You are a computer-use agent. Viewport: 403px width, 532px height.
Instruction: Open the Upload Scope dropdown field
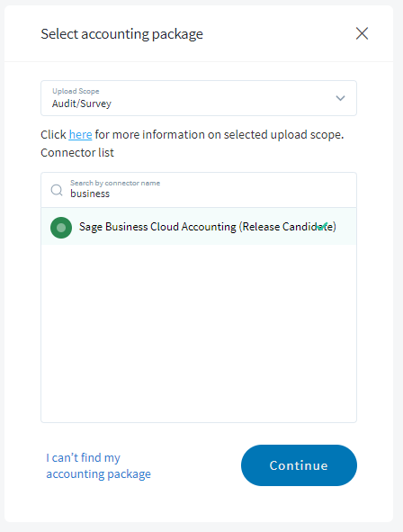click(199, 98)
